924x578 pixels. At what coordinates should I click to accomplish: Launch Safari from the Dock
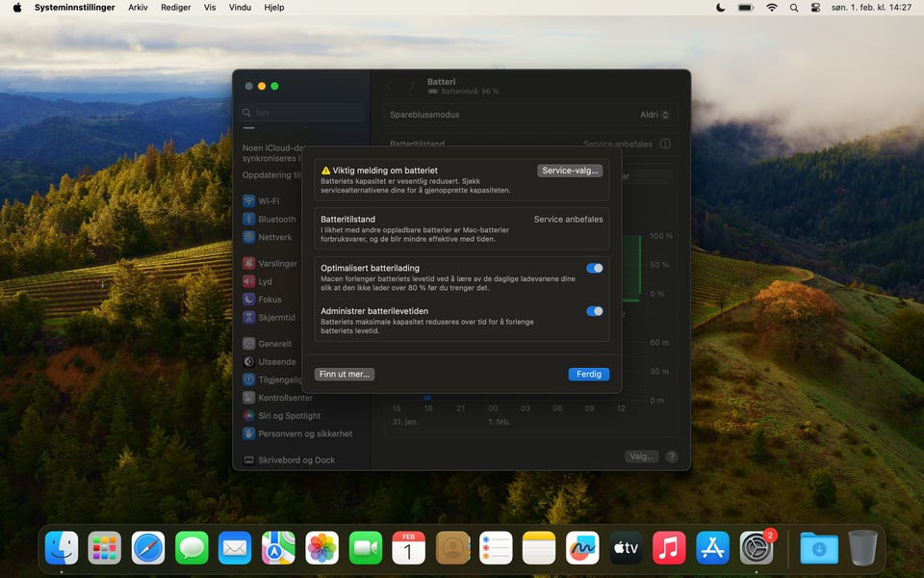148,548
